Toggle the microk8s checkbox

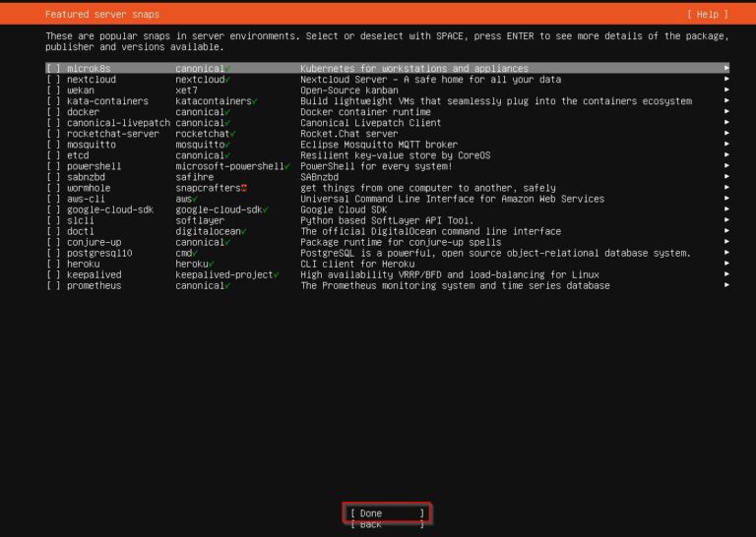pos(53,69)
